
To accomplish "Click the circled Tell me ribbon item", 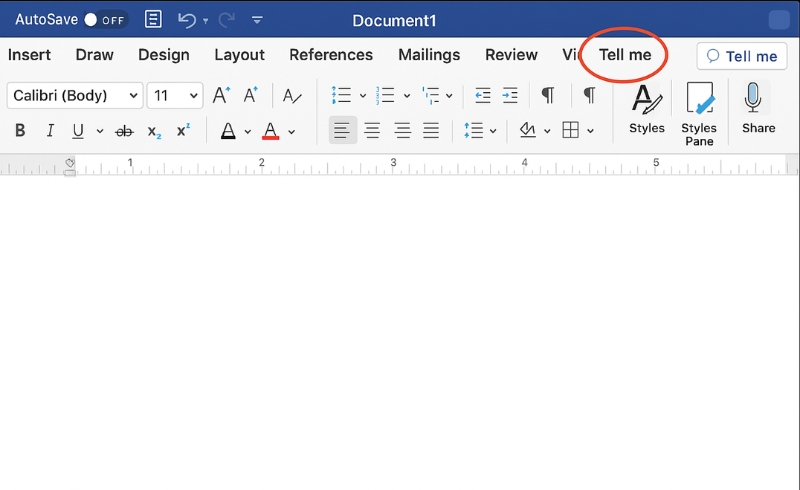I will [x=625, y=55].
